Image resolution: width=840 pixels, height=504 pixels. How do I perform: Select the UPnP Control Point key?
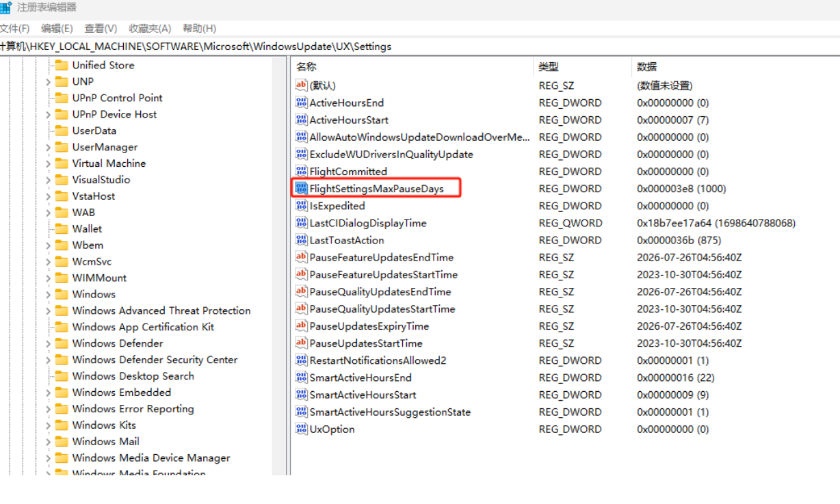[117, 98]
